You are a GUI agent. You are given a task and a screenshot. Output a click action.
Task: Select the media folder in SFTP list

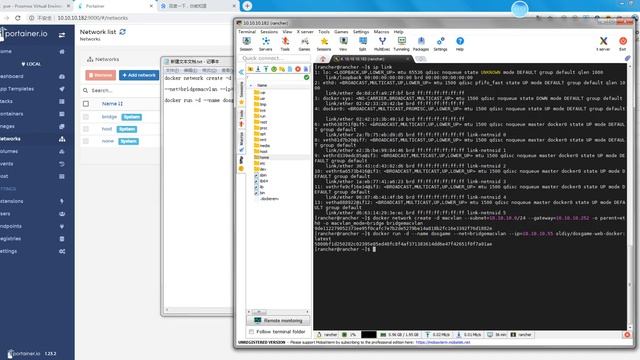coord(262,145)
